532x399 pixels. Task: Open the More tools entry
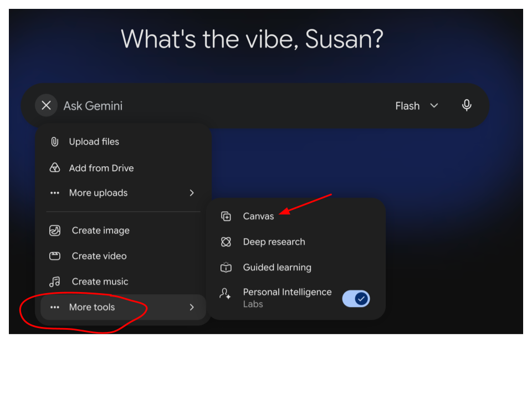[123, 308]
